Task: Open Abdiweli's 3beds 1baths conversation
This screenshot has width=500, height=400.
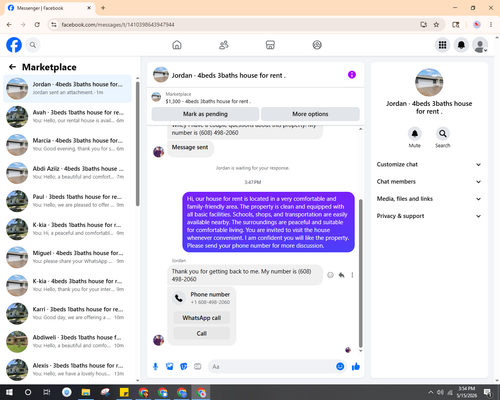Action: (67, 341)
